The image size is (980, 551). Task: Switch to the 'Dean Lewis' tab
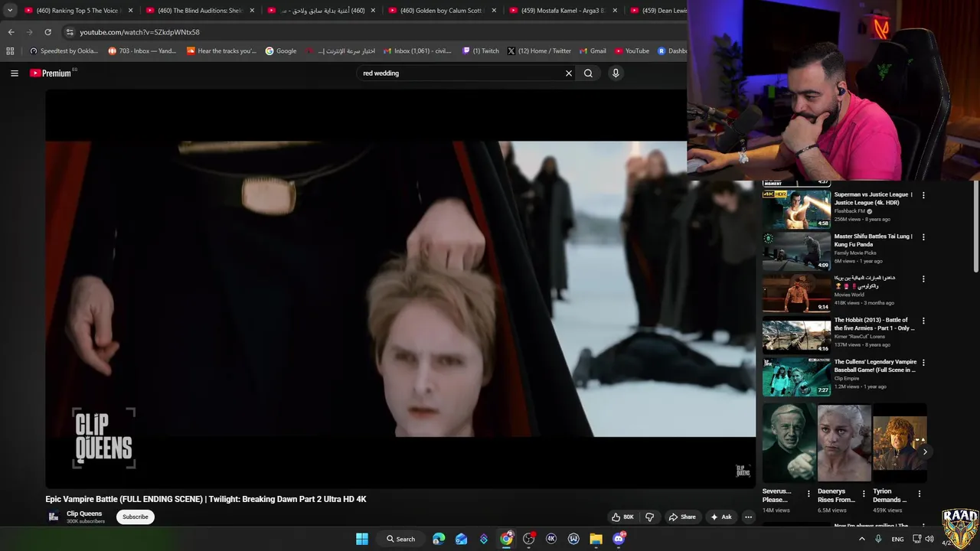tap(658, 11)
